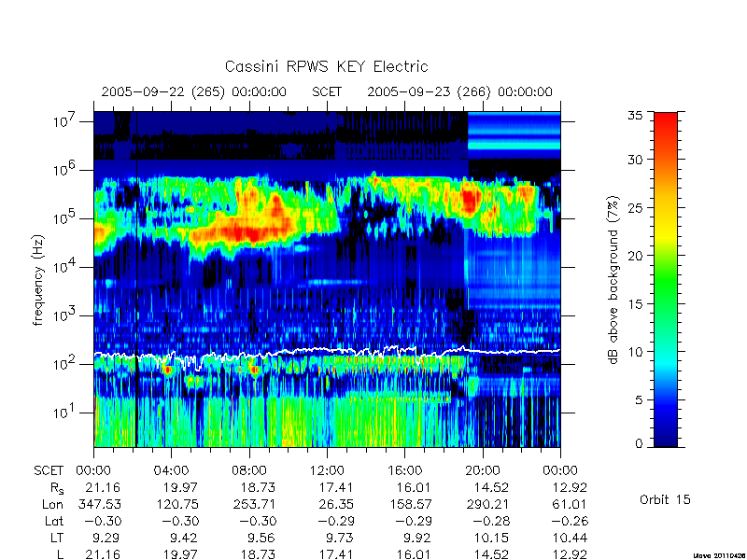
Task: Click the Lon value "347.53"
Action: point(102,504)
